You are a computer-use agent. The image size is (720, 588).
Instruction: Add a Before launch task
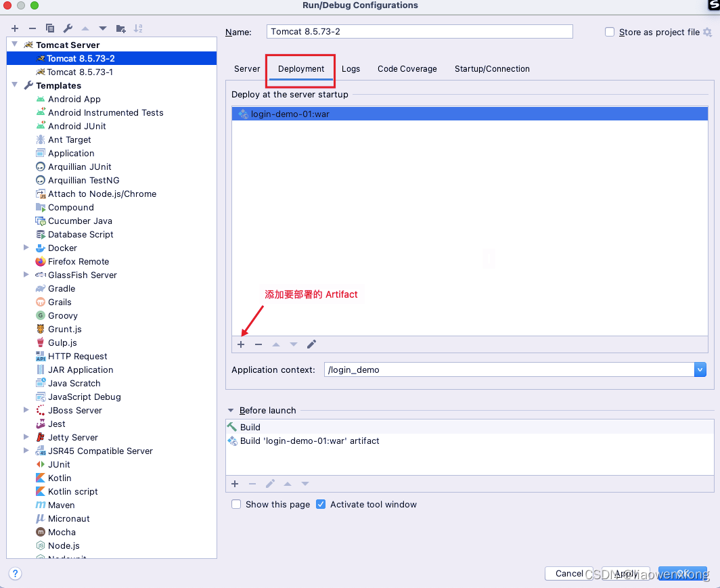[235, 484]
